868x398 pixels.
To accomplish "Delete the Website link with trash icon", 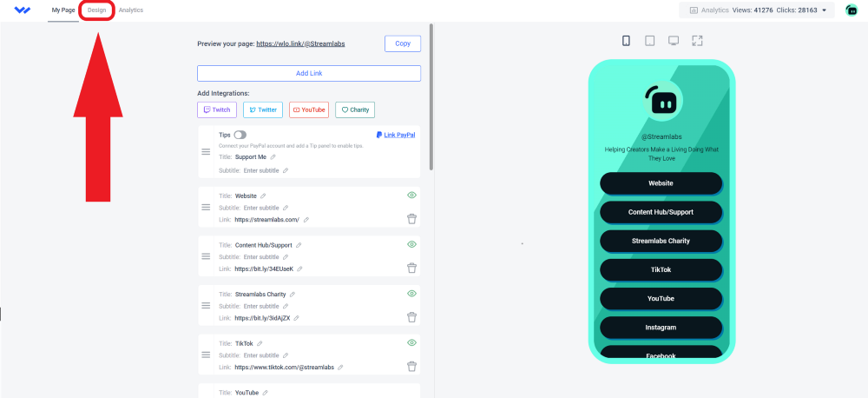I will pyautogui.click(x=411, y=219).
